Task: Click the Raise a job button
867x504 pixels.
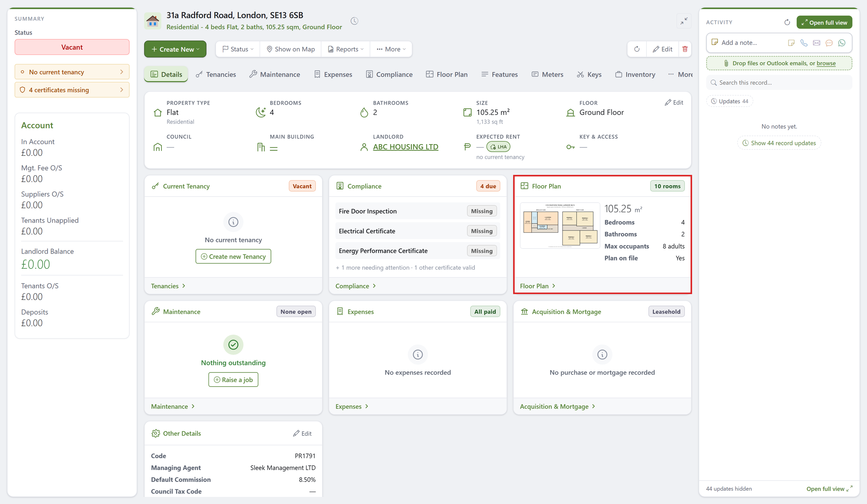Action: 233,380
